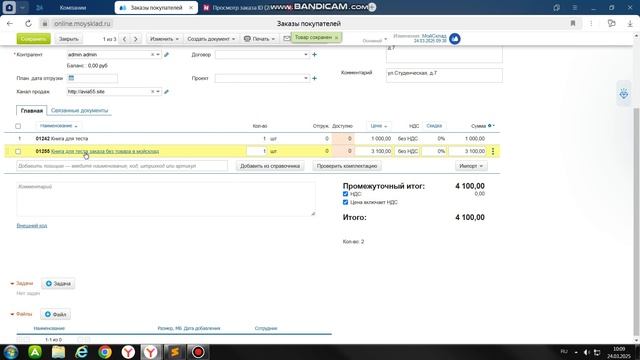Go to previous order with left arrow
Image resolution: width=640 pixels, height=360 pixels.
(124, 39)
